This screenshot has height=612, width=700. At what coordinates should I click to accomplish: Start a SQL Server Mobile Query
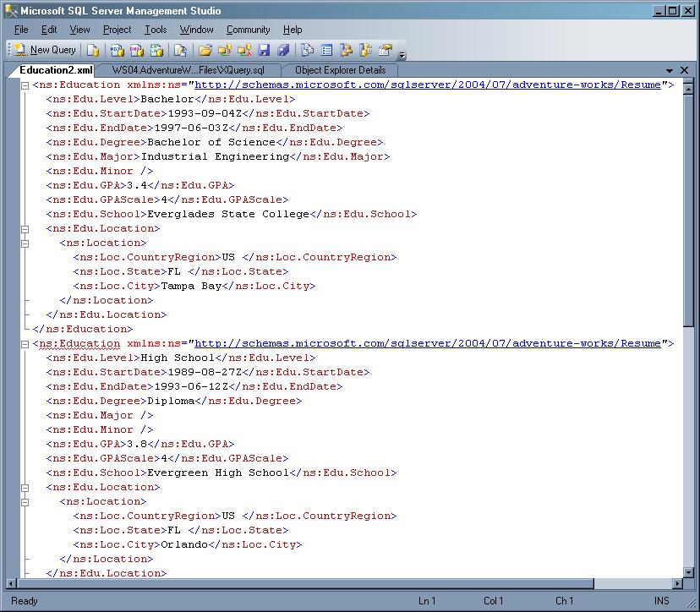(x=180, y=50)
